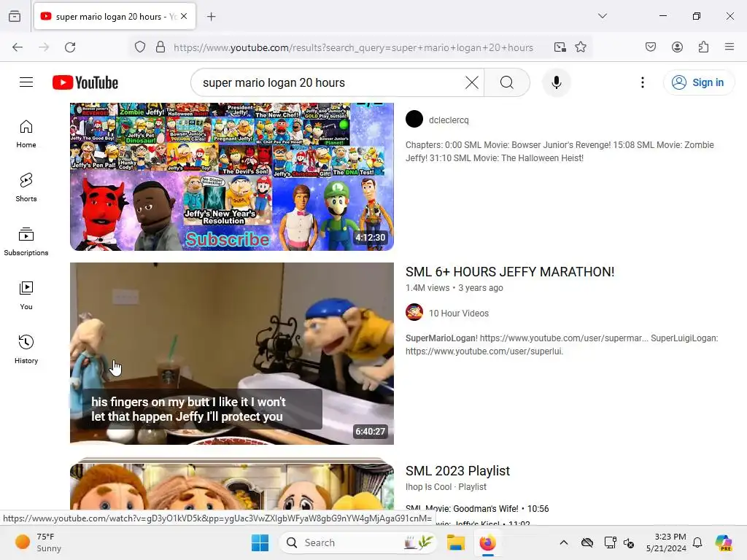This screenshot has width=747, height=560.
Task: Open Home in sidebar
Action: click(26, 134)
